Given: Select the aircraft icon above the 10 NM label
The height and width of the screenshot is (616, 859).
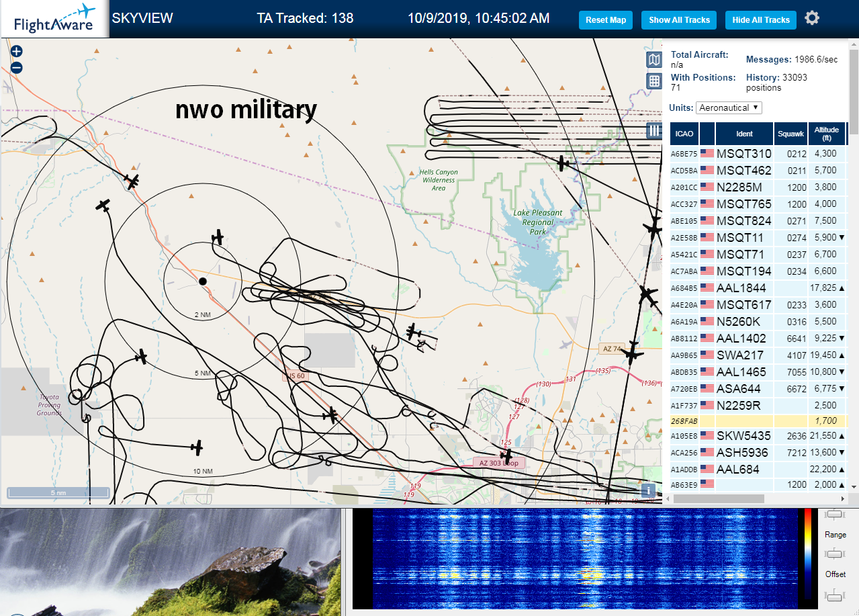Looking at the screenshot, I should [x=196, y=447].
